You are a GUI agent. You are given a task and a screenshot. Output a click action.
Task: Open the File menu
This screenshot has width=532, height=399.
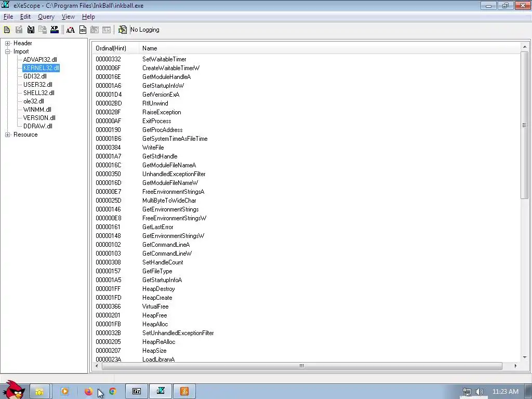coord(8,17)
